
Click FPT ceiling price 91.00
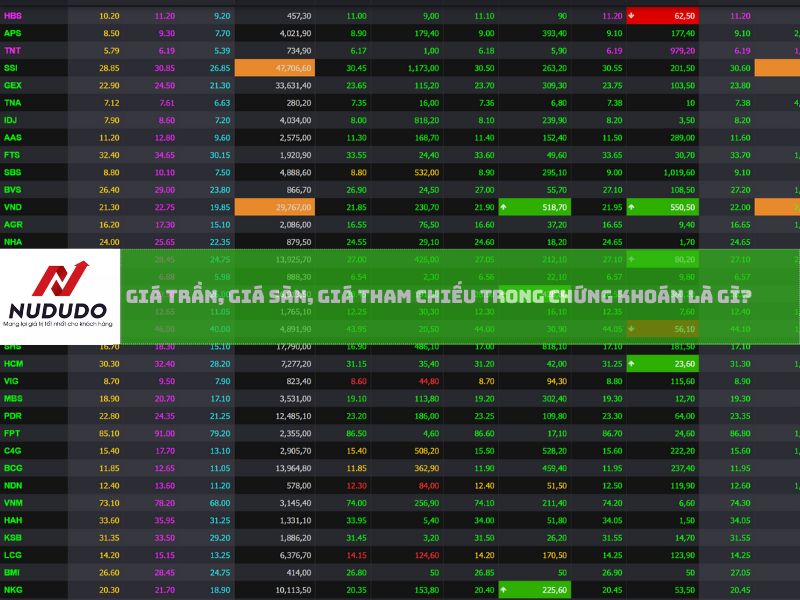[x=165, y=433]
